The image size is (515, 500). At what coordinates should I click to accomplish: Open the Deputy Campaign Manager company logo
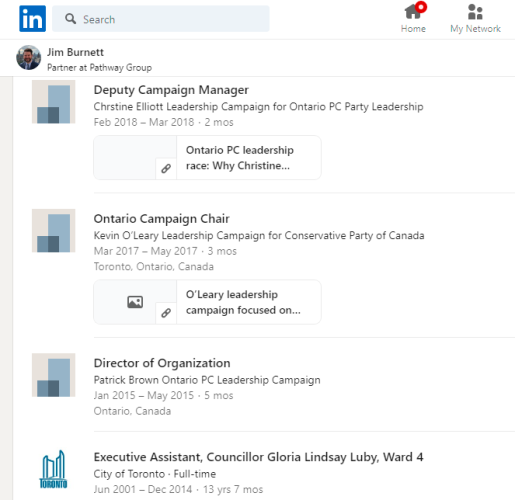(x=54, y=102)
